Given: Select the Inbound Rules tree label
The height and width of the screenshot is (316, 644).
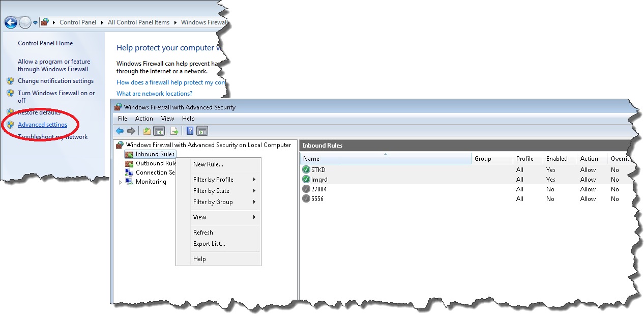Looking at the screenshot, I should point(155,154).
